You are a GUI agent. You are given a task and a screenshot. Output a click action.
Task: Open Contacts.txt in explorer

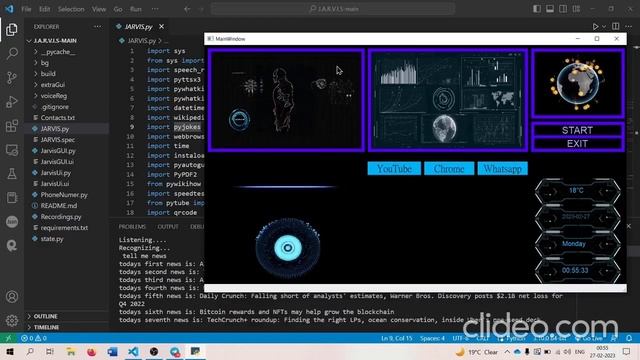point(58,118)
